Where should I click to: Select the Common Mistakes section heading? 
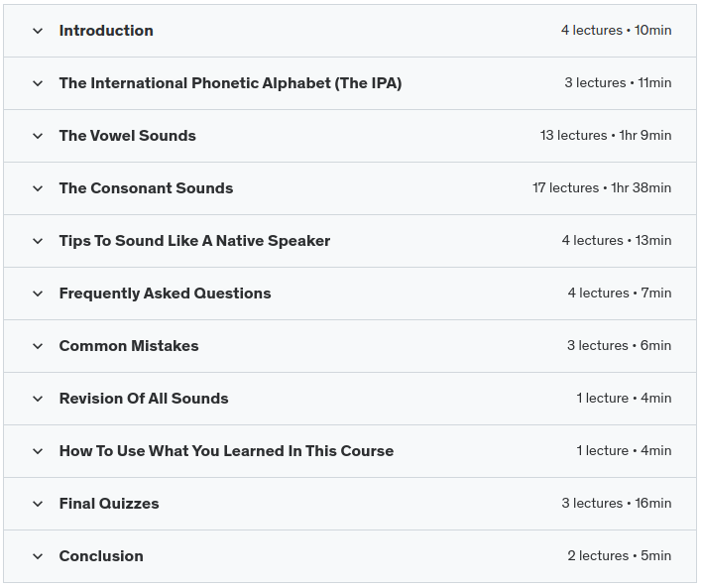click(129, 346)
